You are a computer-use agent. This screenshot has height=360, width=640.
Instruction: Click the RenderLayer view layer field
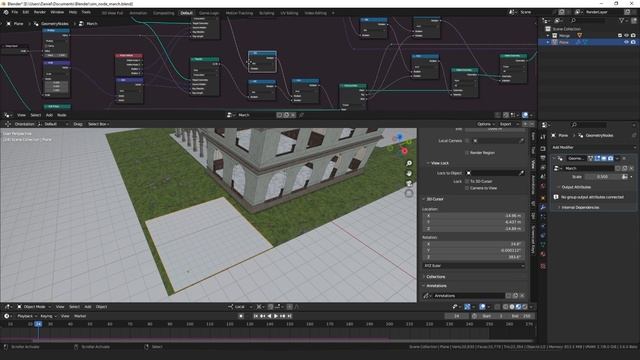(602, 12)
